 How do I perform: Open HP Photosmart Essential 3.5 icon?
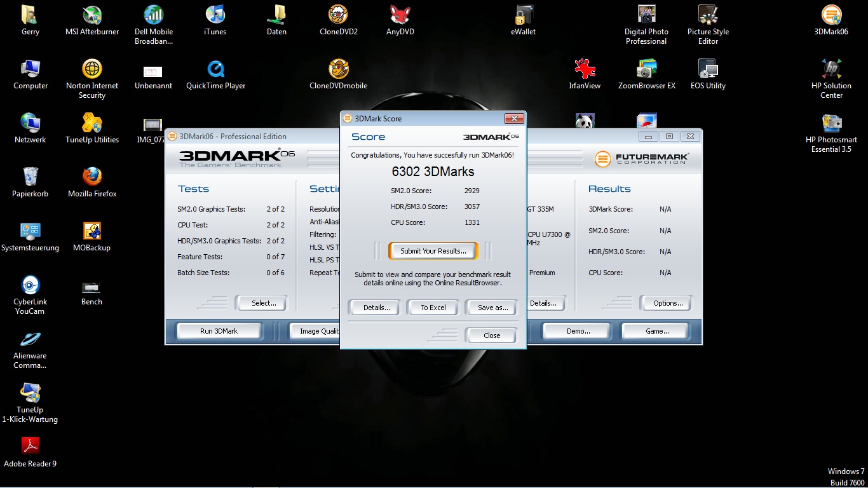tap(831, 133)
